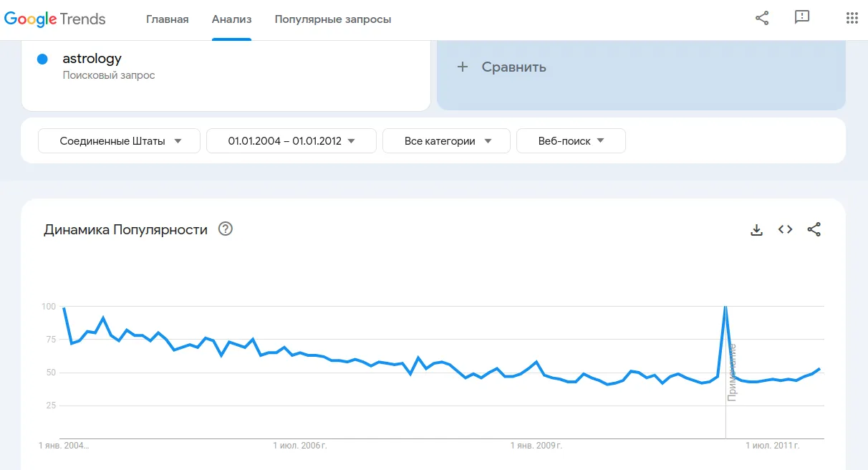Click the Примечание marker on the chart
The width and height of the screenshot is (868, 470).
pos(731,373)
